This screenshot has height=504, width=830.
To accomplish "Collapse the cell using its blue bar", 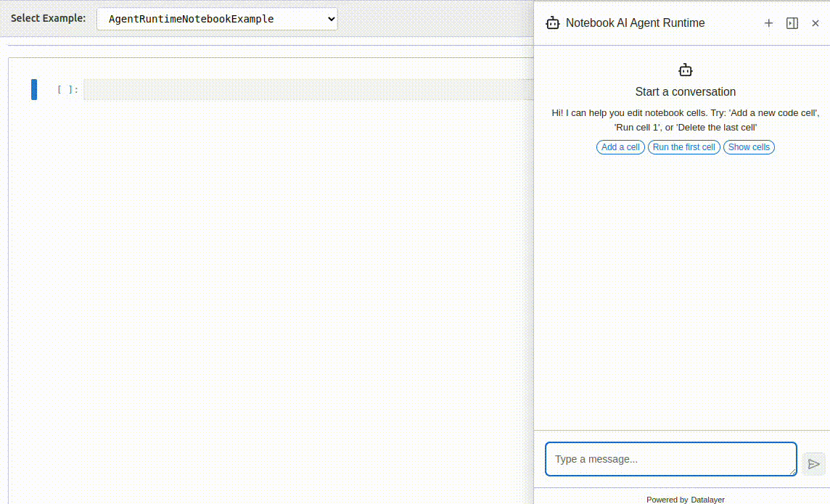I will (34, 90).
